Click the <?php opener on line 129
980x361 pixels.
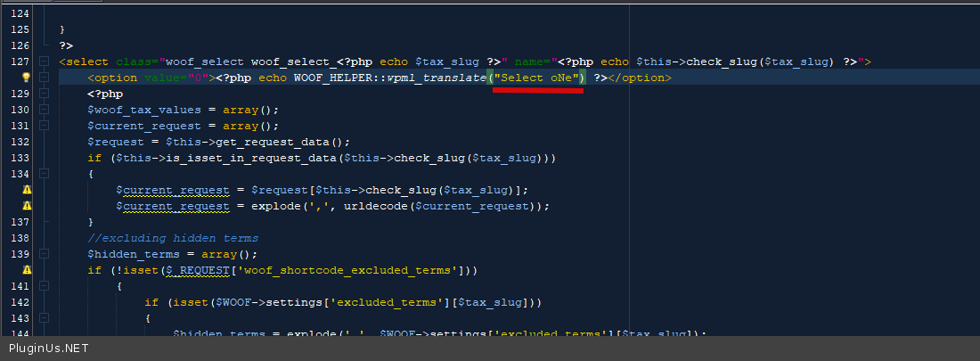[105, 94]
